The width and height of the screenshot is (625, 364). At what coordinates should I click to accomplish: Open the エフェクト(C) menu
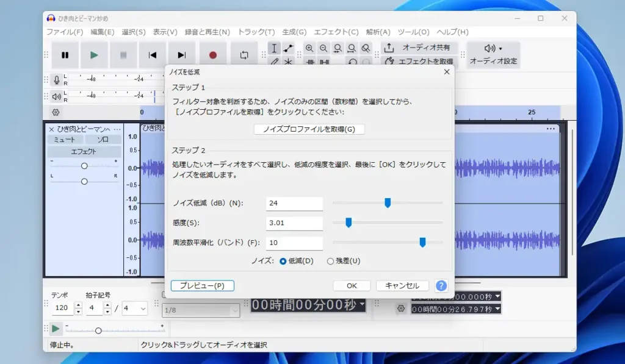pyautogui.click(x=335, y=32)
